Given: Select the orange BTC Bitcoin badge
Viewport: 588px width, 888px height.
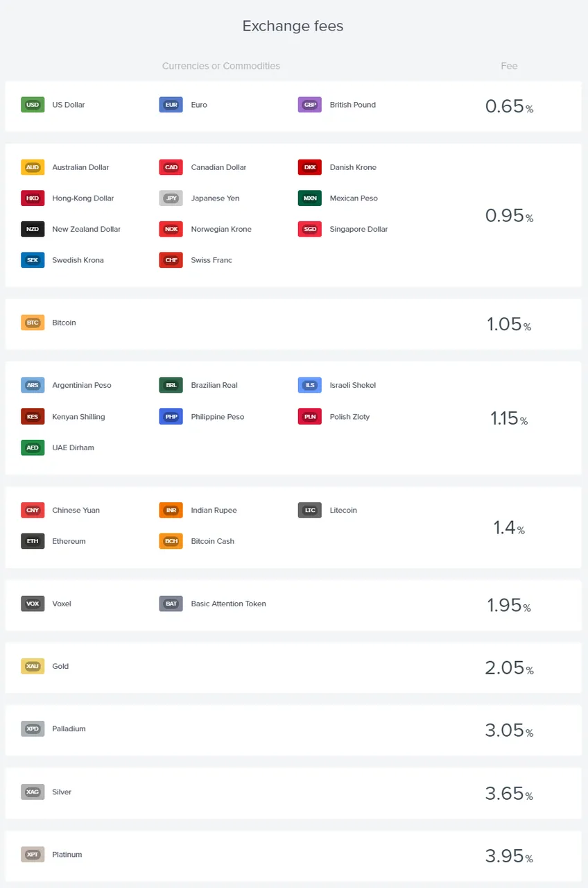Looking at the screenshot, I should point(33,323).
